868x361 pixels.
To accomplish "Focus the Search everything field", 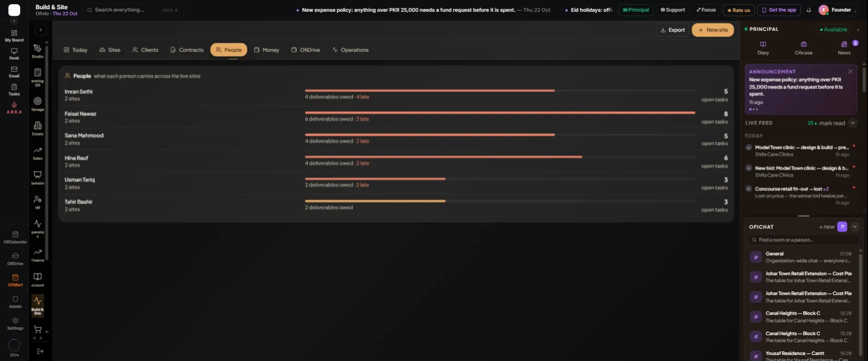I will pyautogui.click(x=133, y=10).
